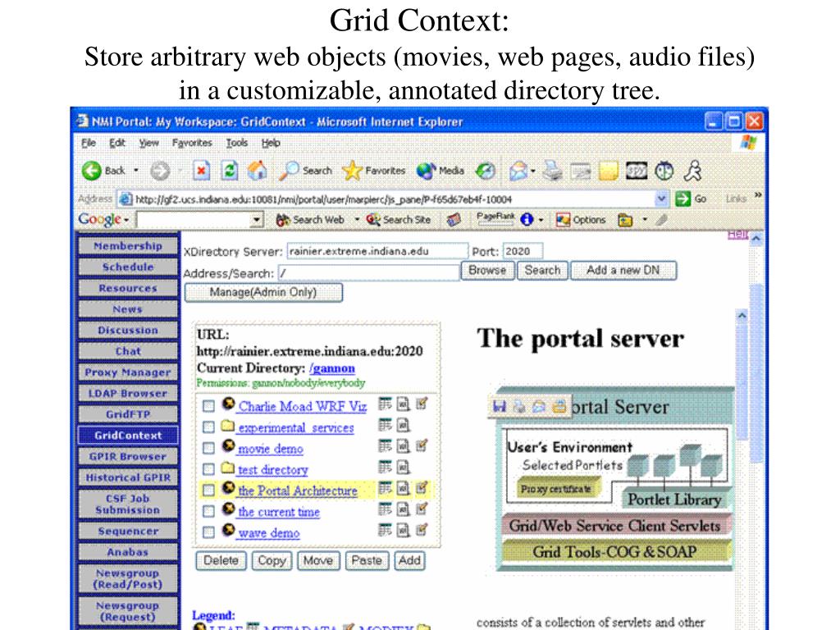Click the Back arrow icon
The height and width of the screenshot is (630, 840).
coord(92,171)
